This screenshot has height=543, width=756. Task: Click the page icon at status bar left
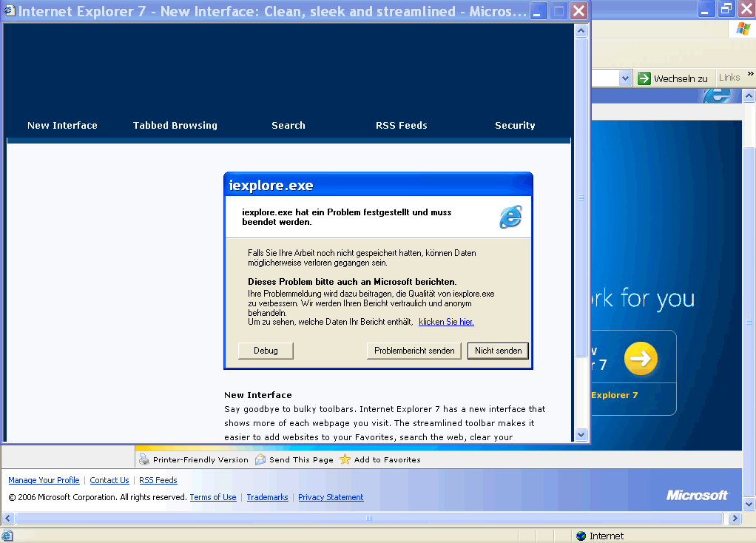pyautogui.click(x=7, y=536)
